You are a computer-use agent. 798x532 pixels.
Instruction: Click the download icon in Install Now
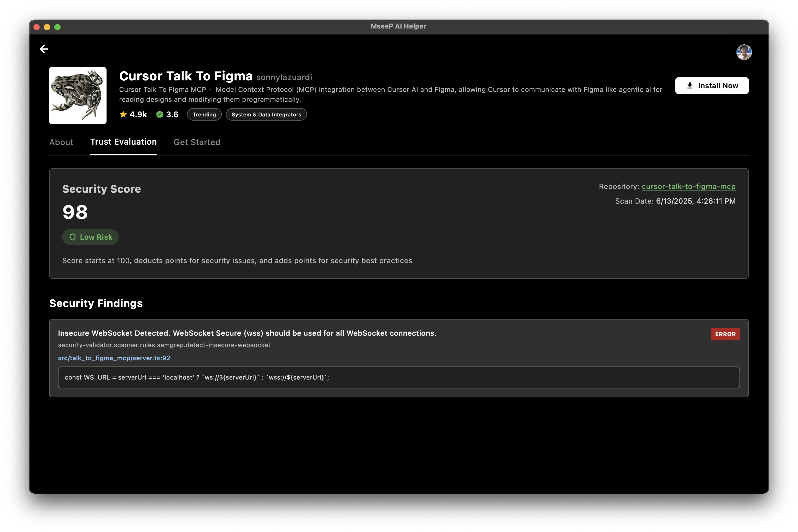(x=690, y=86)
